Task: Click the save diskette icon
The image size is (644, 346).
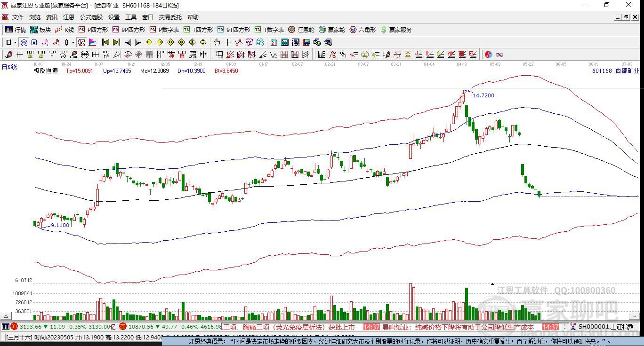Action: tap(306, 42)
